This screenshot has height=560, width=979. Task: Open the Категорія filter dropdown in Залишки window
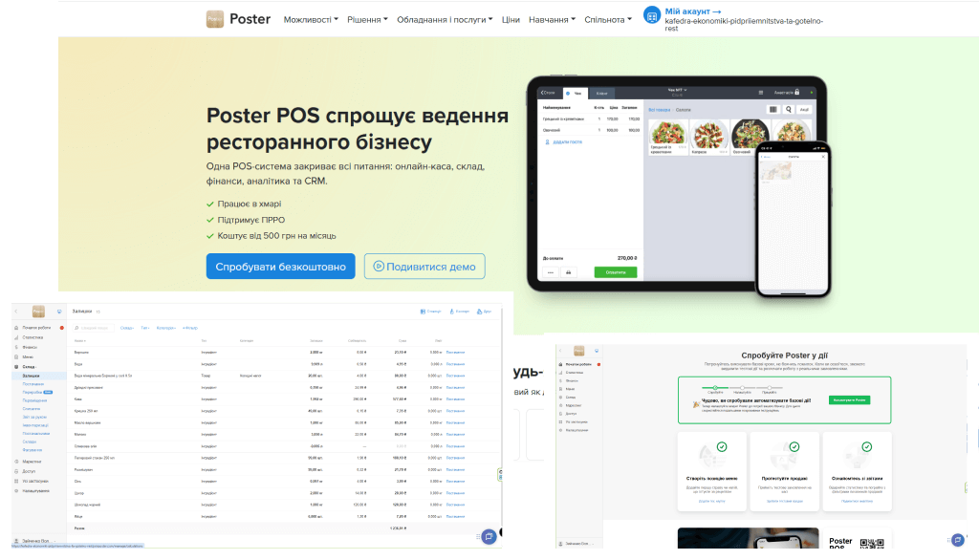(x=166, y=328)
